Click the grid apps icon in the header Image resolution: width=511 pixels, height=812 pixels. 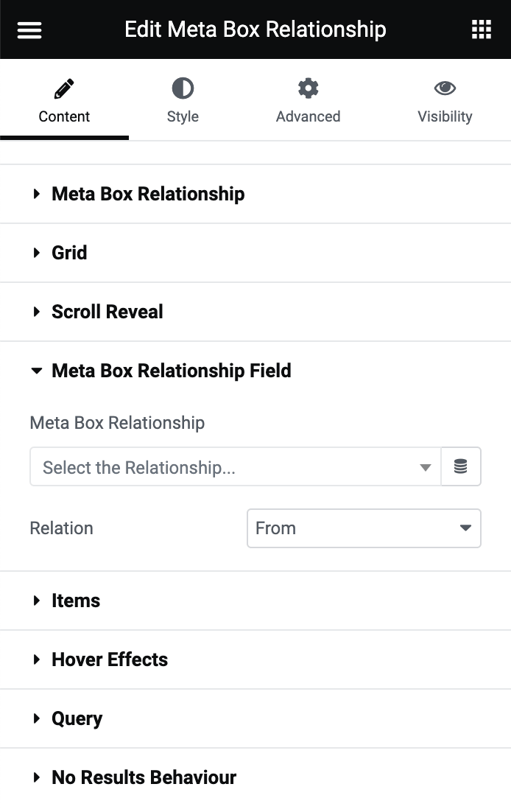(x=482, y=29)
